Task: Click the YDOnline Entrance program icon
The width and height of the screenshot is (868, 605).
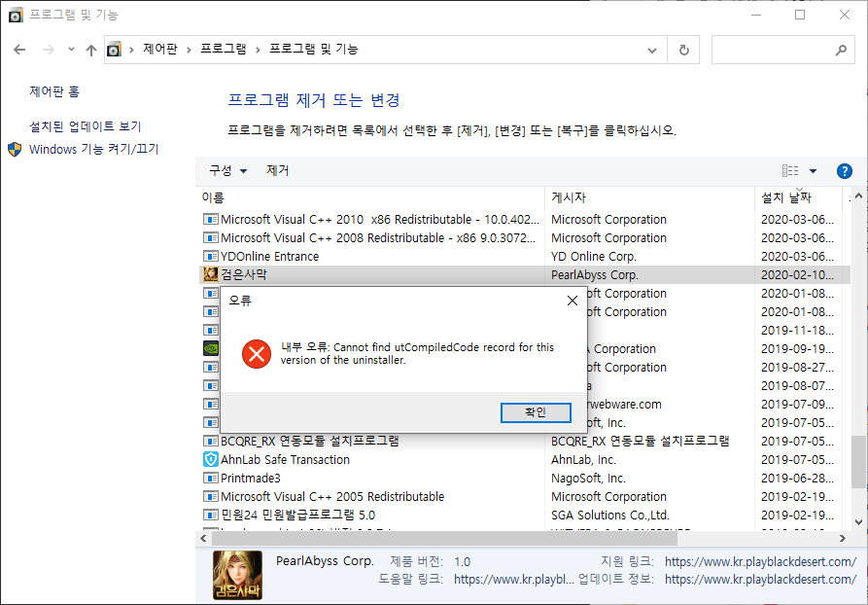Action: pyautogui.click(x=210, y=257)
